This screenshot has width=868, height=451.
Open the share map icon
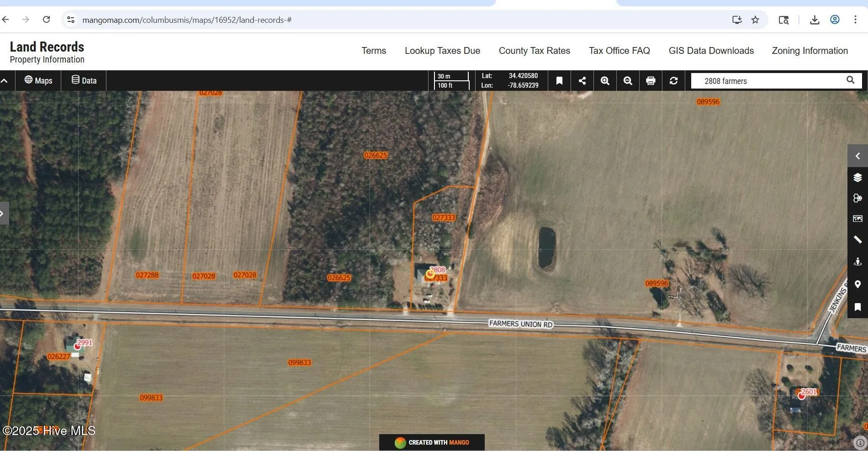(x=582, y=81)
